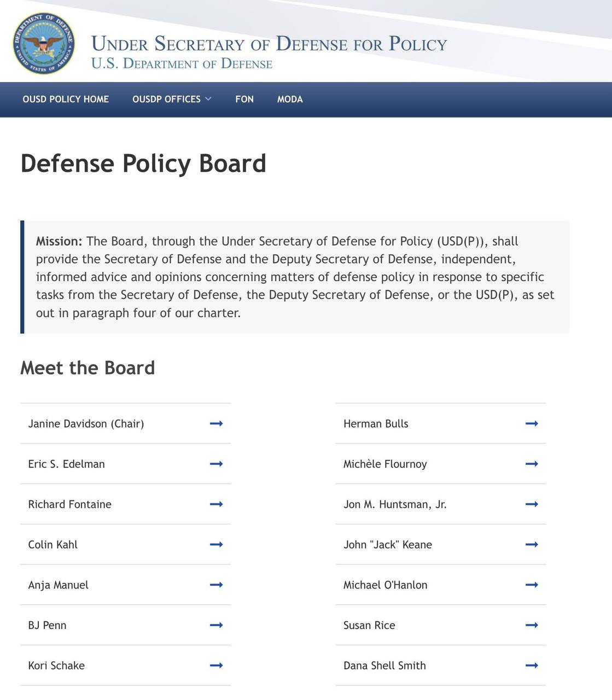612x700 pixels.
Task: Click the arrow icon beside Susan Rice
Action: pos(532,625)
